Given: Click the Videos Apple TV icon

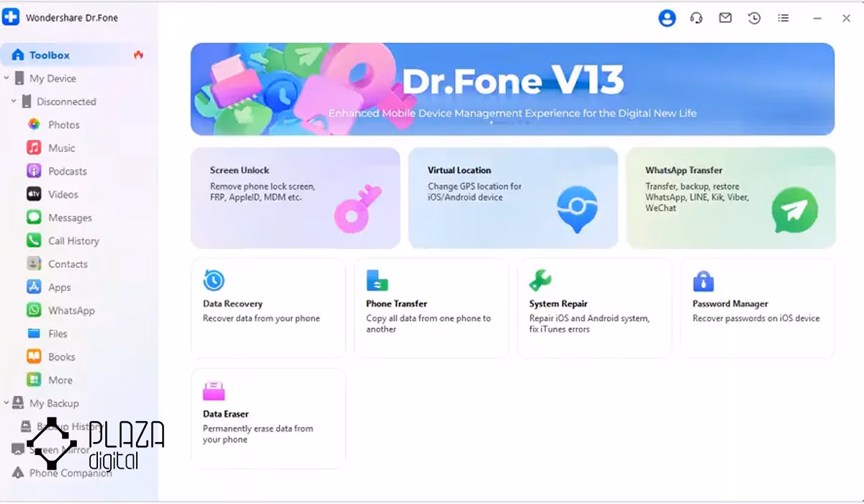Looking at the screenshot, I should (x=34, y=194).
